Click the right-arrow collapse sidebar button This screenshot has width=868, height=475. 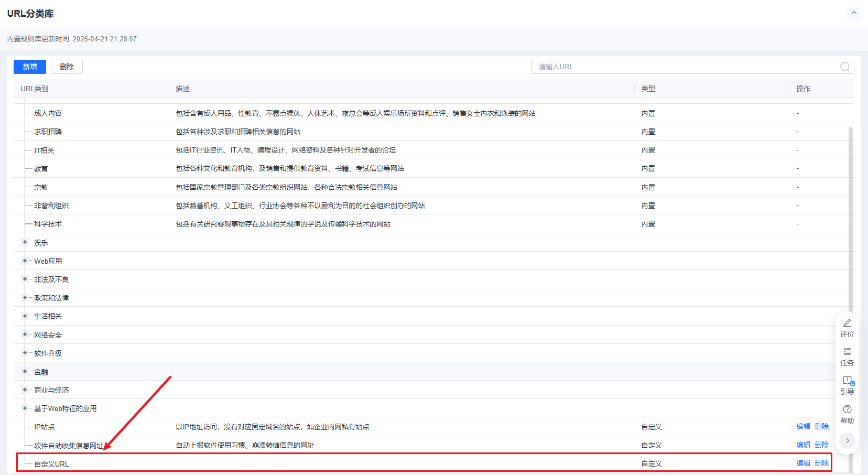(848, 440)
